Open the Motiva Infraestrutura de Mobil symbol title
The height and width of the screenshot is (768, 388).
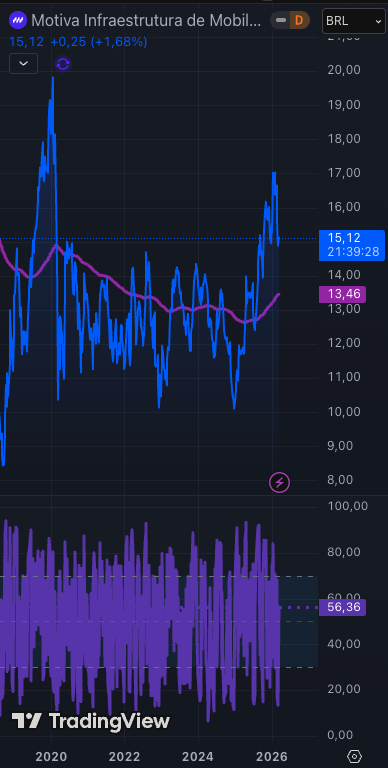click(146, 21)
